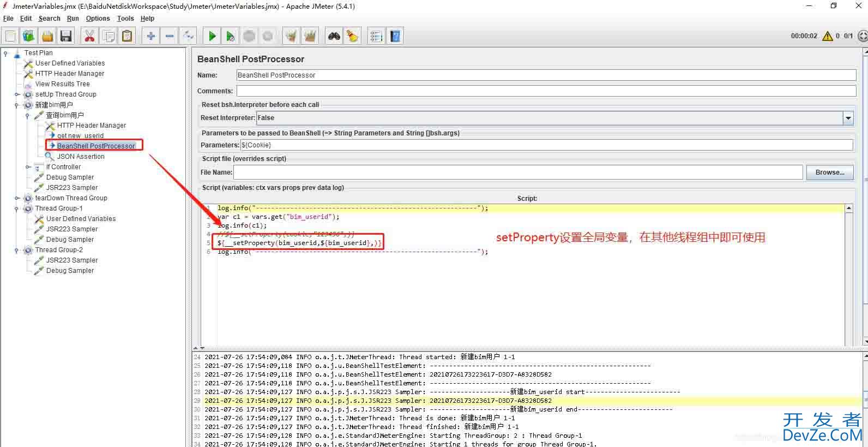This screenshot has height=447, width=868.
Task: Create a new test plan via toolbar
Action: 10,36
